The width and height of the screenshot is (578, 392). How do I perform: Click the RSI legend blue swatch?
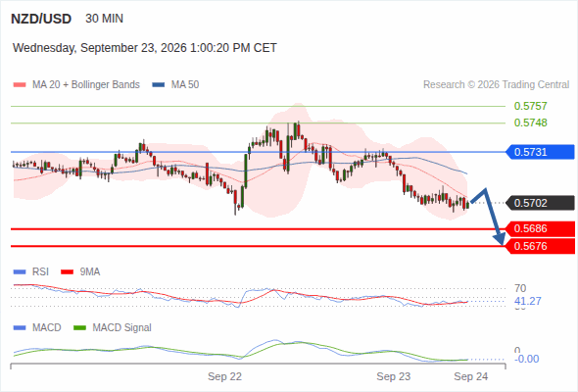tap(20, 272)
